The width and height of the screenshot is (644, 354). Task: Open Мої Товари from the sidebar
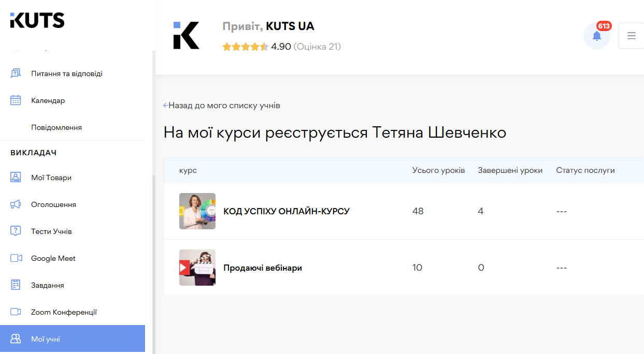16,177
